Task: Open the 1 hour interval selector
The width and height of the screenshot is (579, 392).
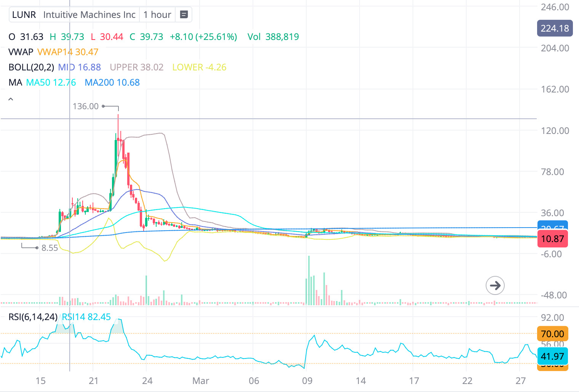Action: (x=157, y=15)
